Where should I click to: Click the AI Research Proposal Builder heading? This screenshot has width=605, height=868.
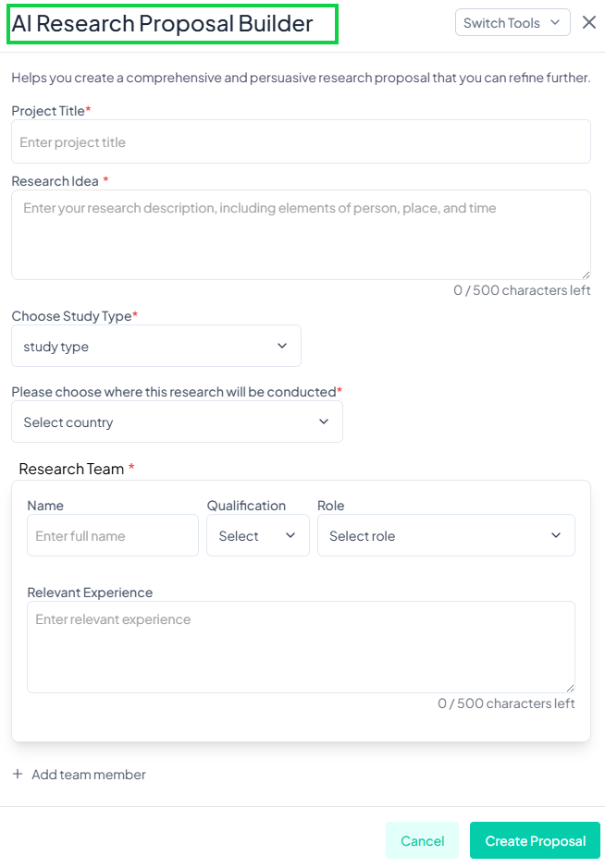tap(162, 24)
